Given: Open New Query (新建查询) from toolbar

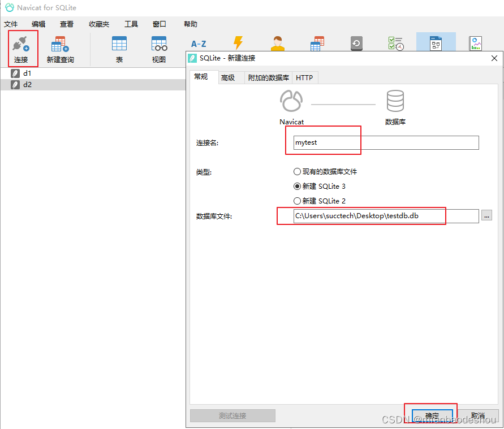Looking at the screenshot, I should pos(60,49).
